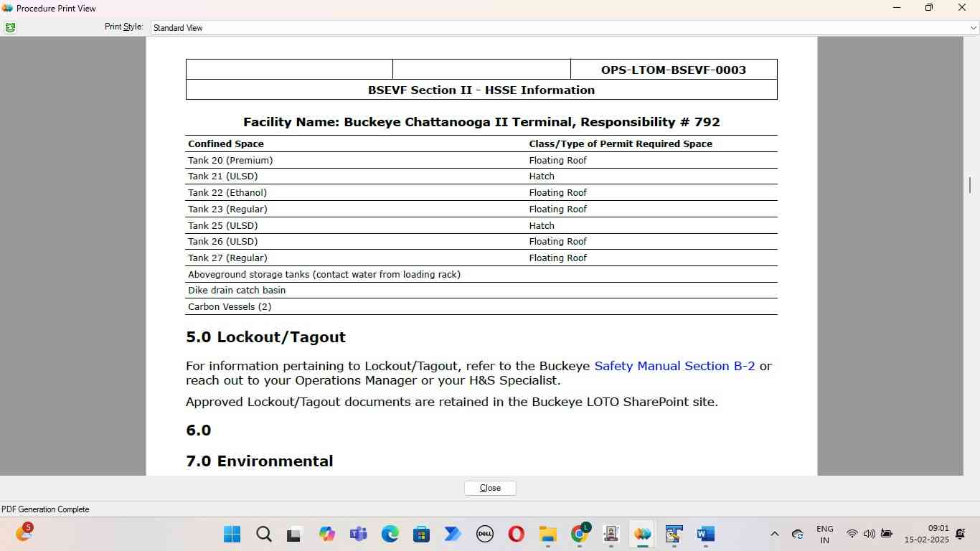Open Microsoft Teams from the taskbar
Viewport: 980px width, 551px height.
(x=358, y=534)
